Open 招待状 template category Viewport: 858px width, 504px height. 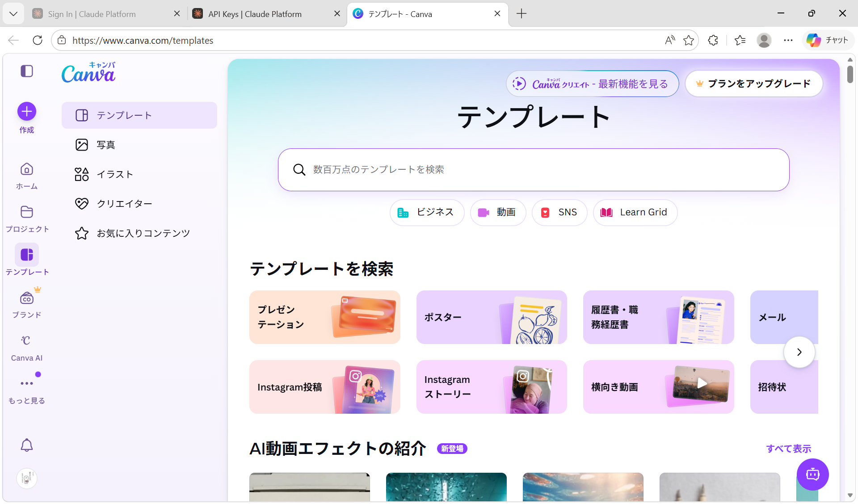pos(784,387)
